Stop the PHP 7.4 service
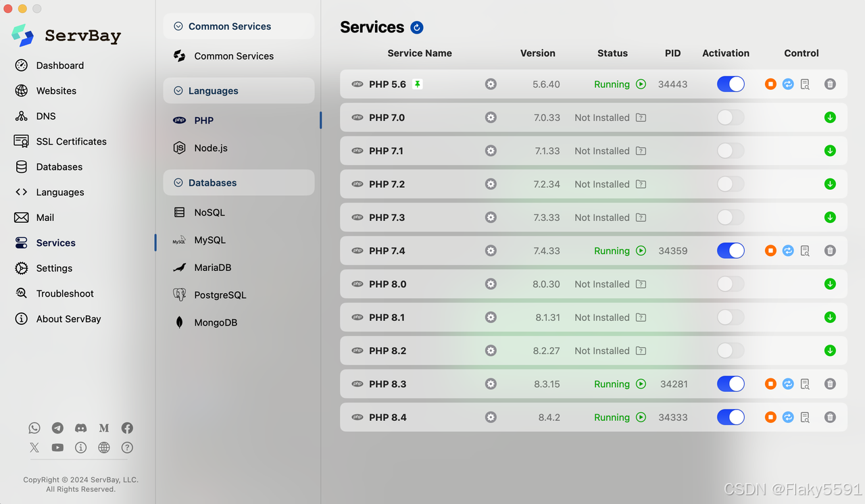Screen dimensions: 865x504 pos(770,251)
